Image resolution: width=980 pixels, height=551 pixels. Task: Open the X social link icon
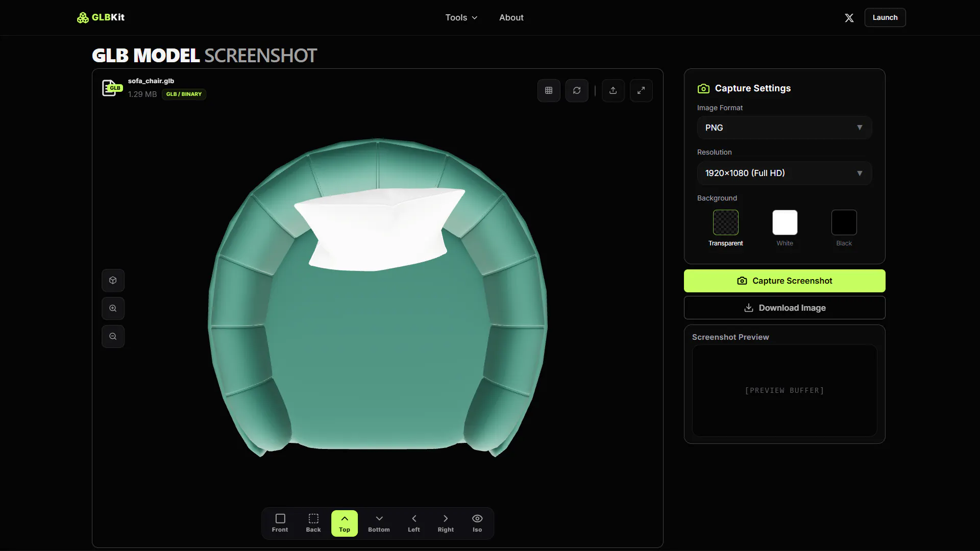(x=849, y=18)
